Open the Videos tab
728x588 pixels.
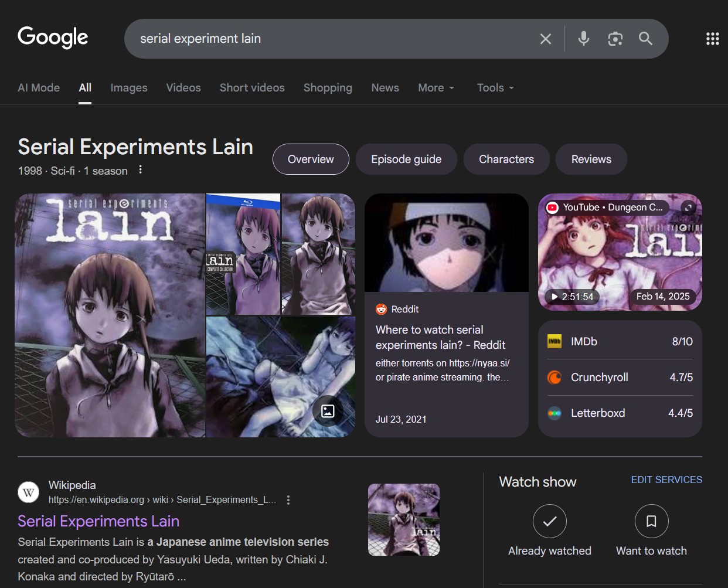pos(183,88)
